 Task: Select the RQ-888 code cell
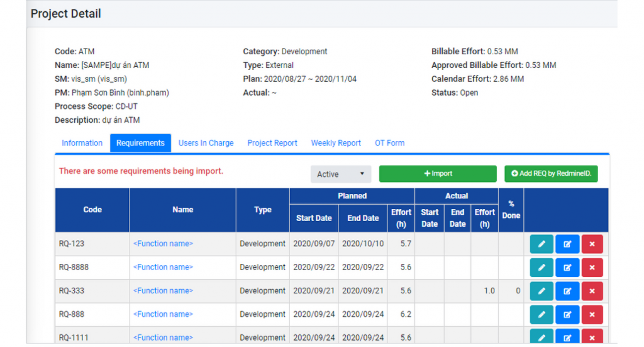pos(92,314)
